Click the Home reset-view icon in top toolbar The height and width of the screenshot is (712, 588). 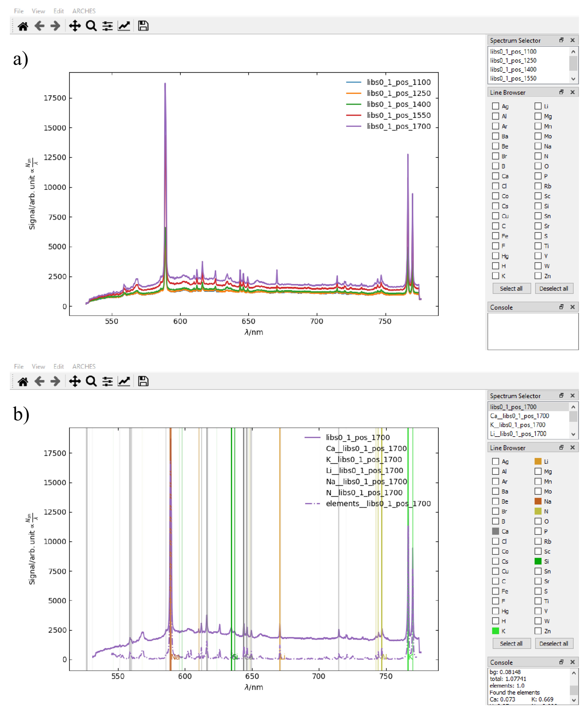click(23, 26)
